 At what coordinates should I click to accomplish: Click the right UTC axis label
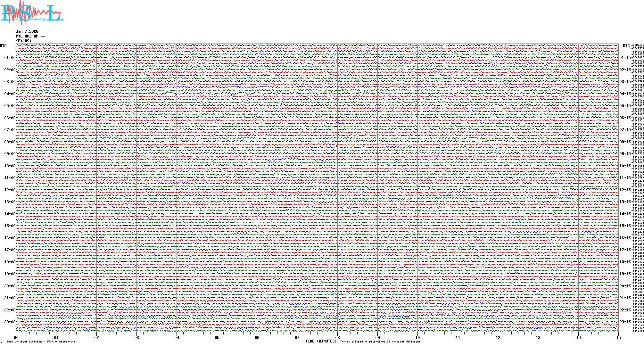pos(626,46)
